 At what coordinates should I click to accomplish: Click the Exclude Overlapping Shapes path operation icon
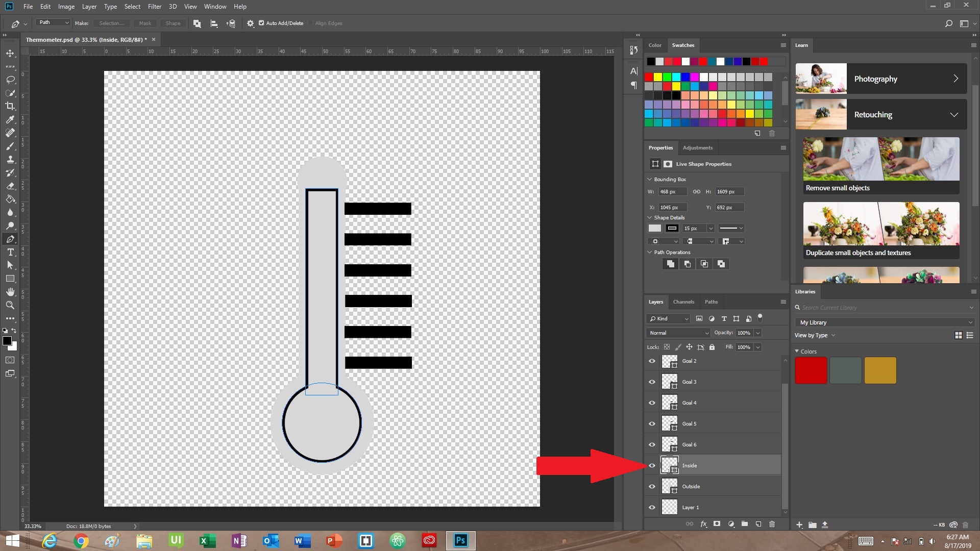click(x=722, y=264)
